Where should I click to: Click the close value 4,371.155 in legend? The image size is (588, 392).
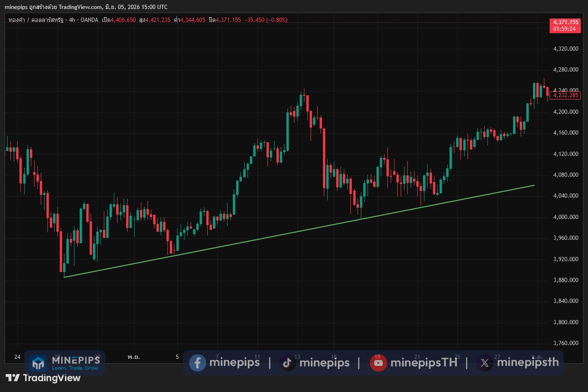(x=229, y=20)
